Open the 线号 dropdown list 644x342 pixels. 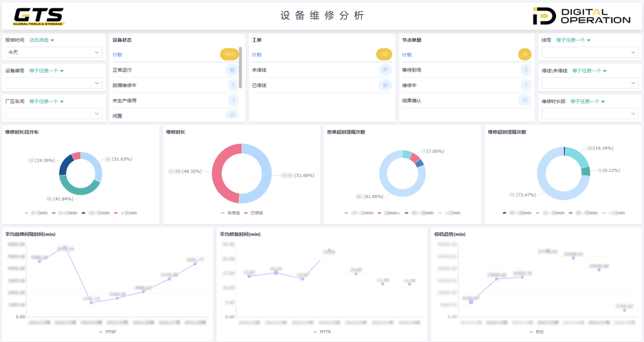(x=589, y=52)
